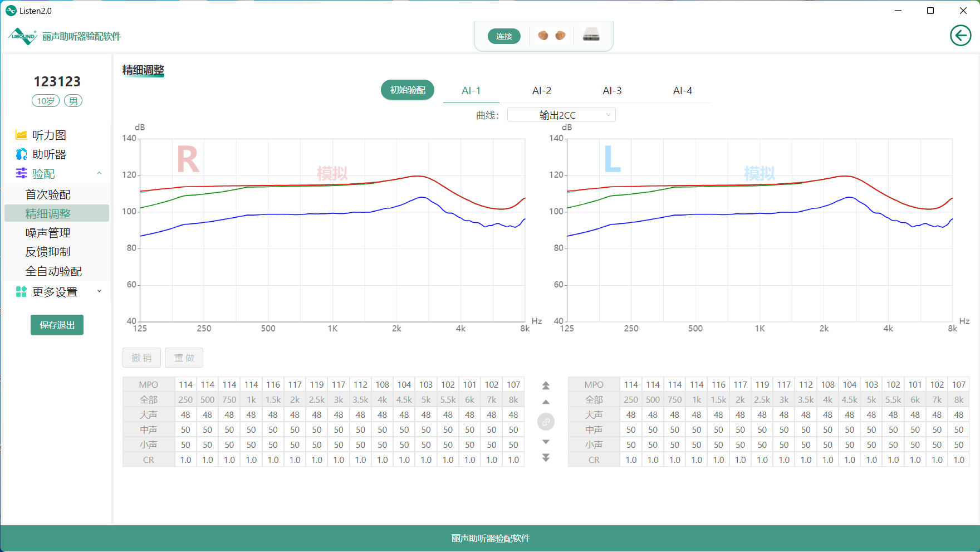Image resolution: width=980 pixels, height=552 pixels.
Task: Select the left ear 大声 row header
Action: click(x=594, y=415)
